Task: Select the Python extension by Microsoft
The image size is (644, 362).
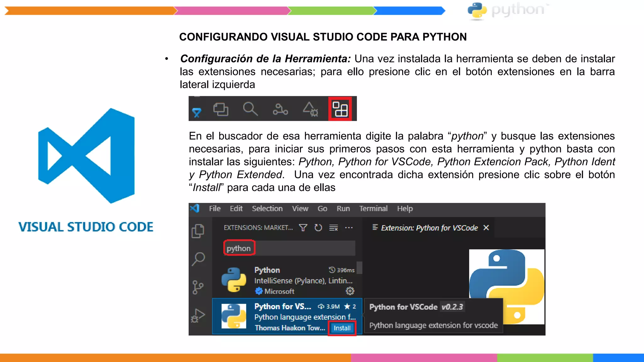Action: point(287,280)
